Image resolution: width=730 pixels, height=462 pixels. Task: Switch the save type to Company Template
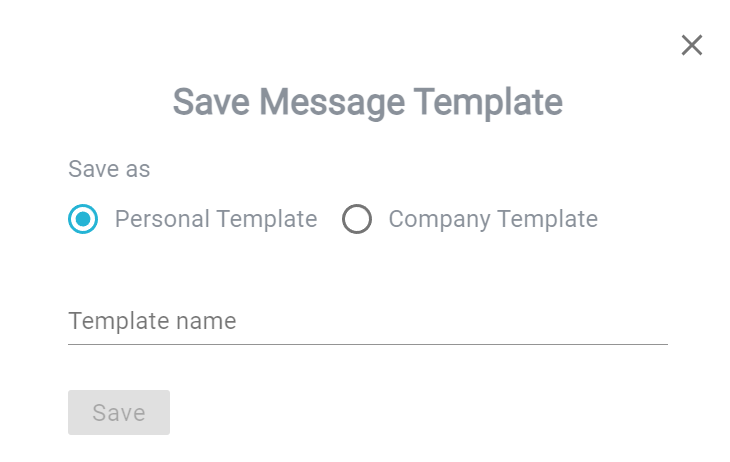[357, 219]
